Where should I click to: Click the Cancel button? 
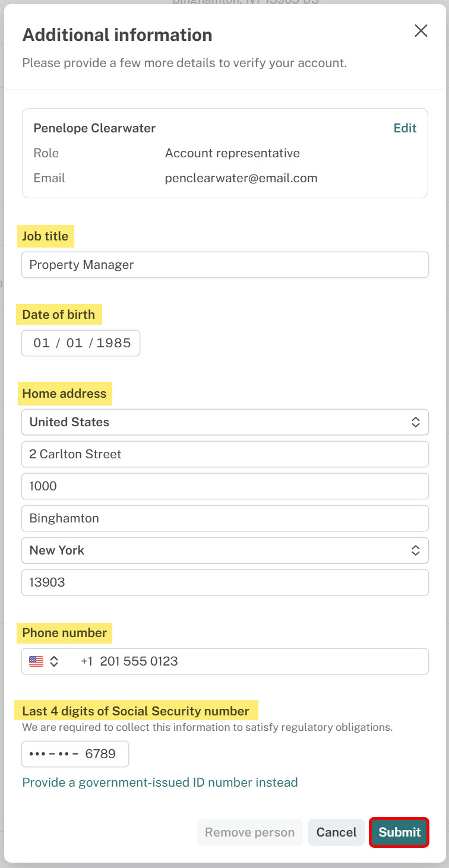coord(336,832)
